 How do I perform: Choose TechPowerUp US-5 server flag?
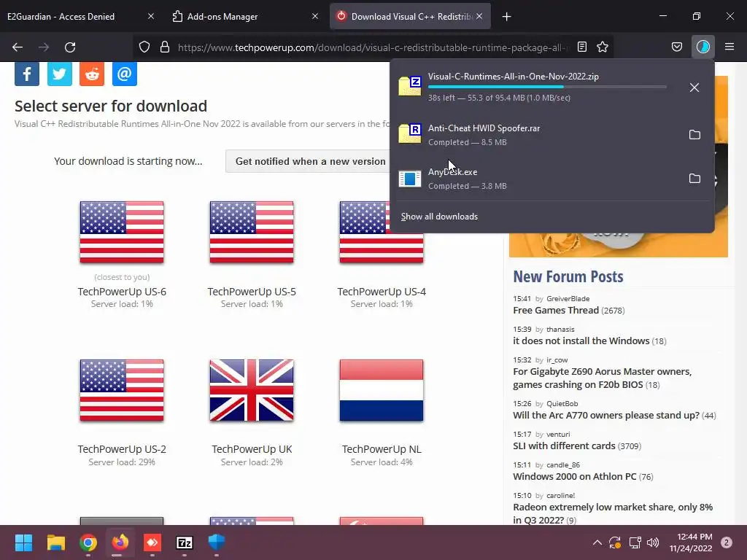pos(252,232)
